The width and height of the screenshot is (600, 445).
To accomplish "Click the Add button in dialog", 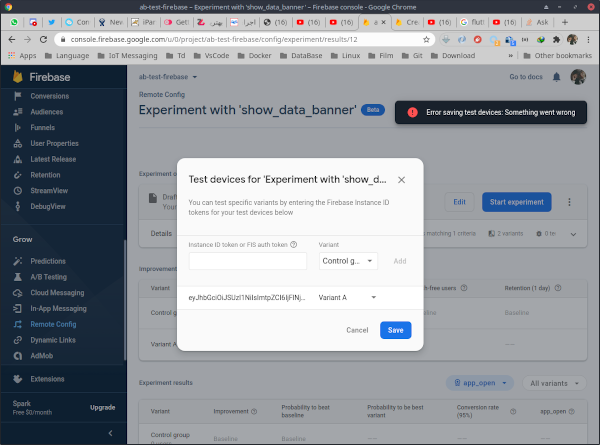I will [400, 261].
